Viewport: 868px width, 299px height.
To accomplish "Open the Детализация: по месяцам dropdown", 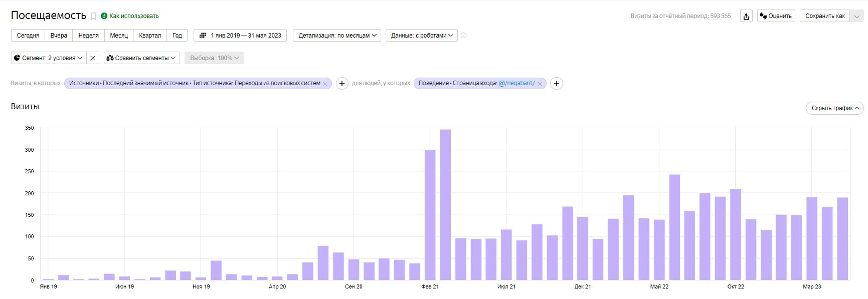I will pos(337,36).
